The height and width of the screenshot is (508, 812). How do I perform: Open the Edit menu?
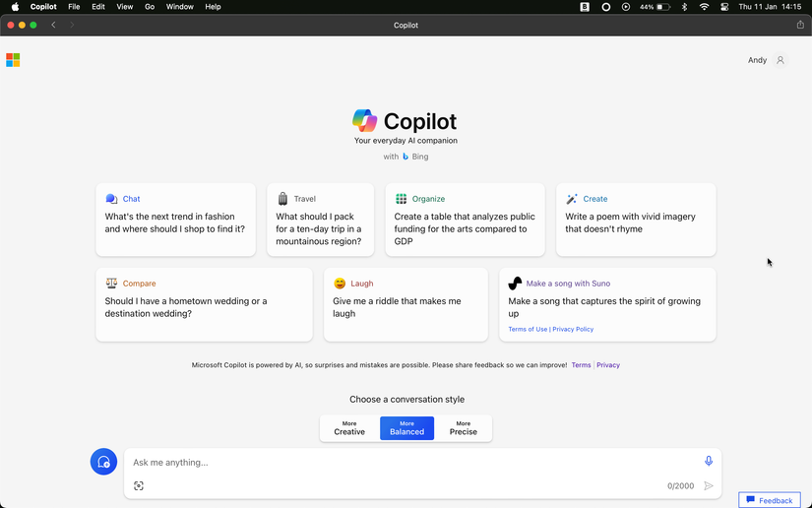[98, 7]
